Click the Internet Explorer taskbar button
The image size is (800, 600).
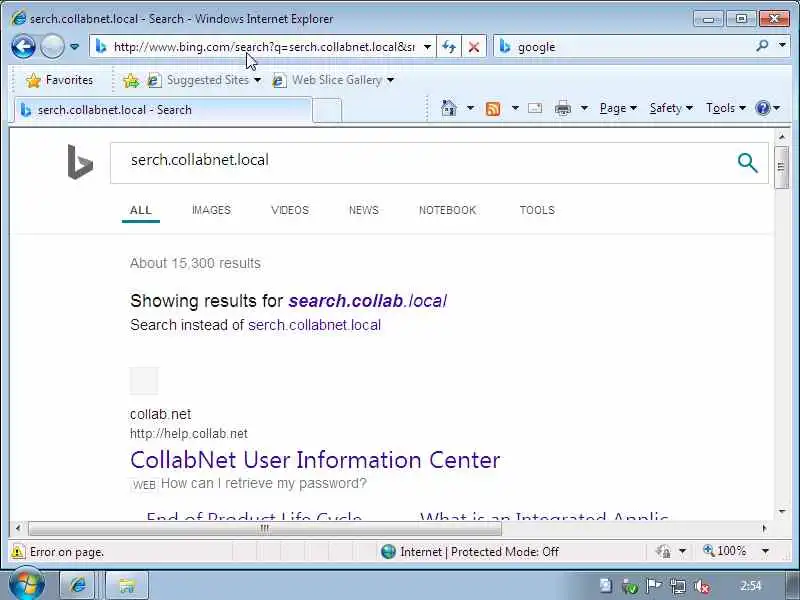(79, 585)
